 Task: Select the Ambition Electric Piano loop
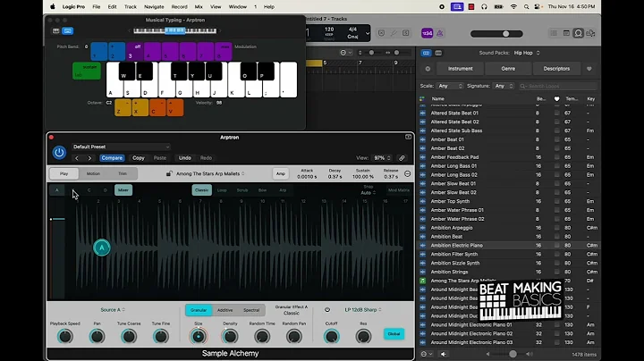click(508, 246)
